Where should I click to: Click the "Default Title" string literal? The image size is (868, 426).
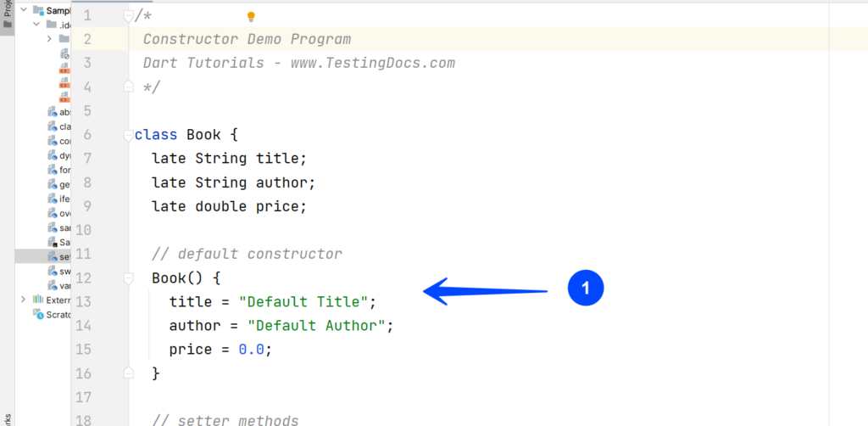[303, 301]
